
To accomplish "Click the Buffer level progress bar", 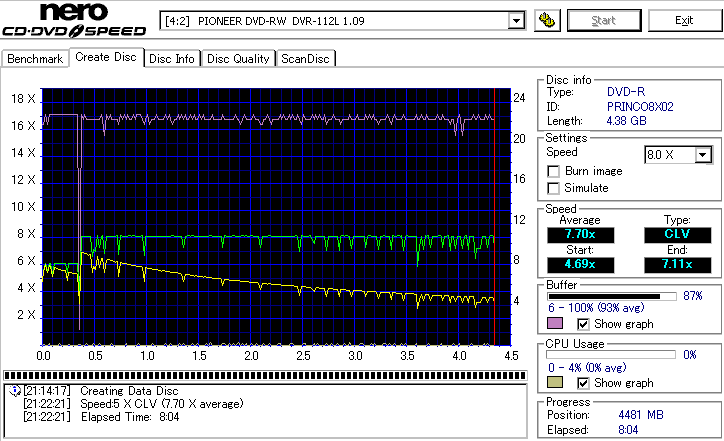I will coord(610,297).
